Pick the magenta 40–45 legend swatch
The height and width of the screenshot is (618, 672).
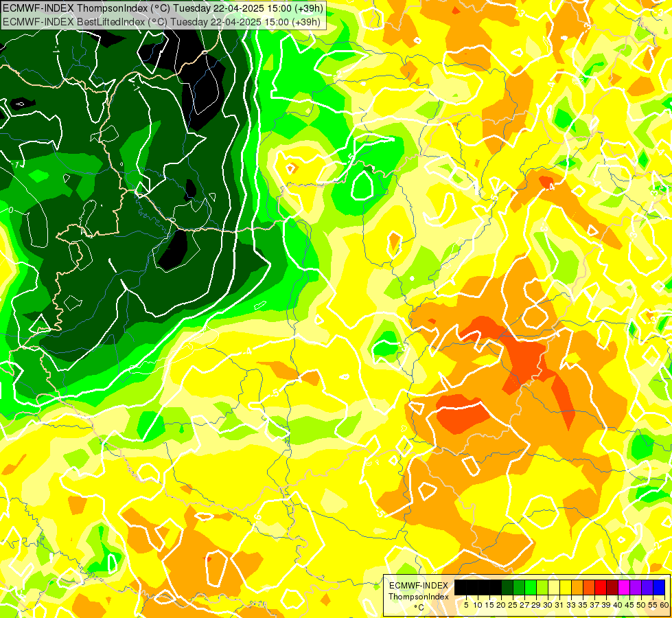click(624, 587)
